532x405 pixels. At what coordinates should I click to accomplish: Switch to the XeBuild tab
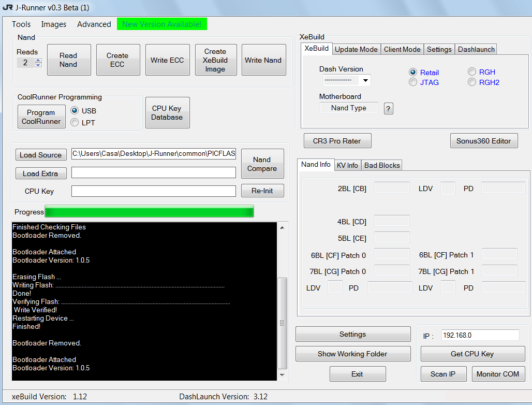[x=317, y=49]
